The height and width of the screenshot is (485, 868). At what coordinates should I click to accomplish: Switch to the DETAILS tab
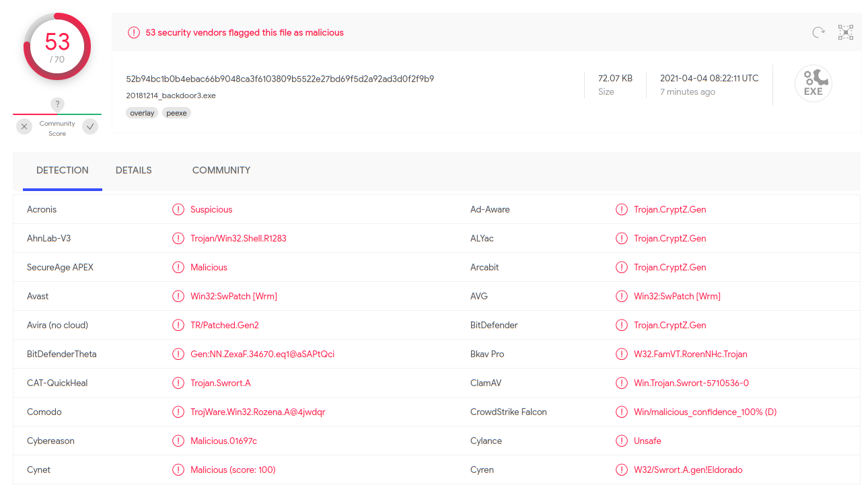click(x=134, y=170)
